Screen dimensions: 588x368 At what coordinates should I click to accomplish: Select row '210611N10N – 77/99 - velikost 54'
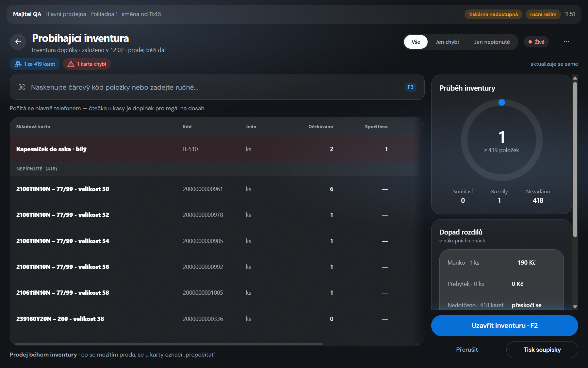coord(216,241)
